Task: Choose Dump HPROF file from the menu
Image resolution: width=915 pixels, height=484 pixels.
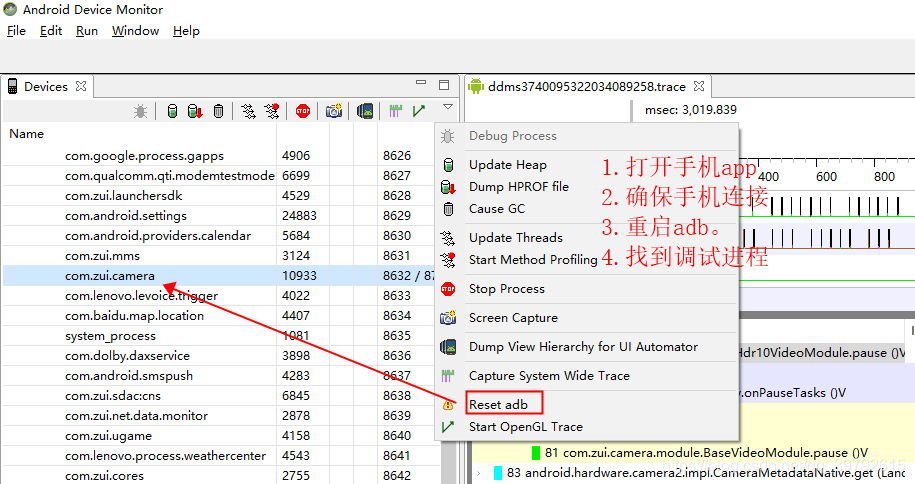Action: [x=519, y=187]
